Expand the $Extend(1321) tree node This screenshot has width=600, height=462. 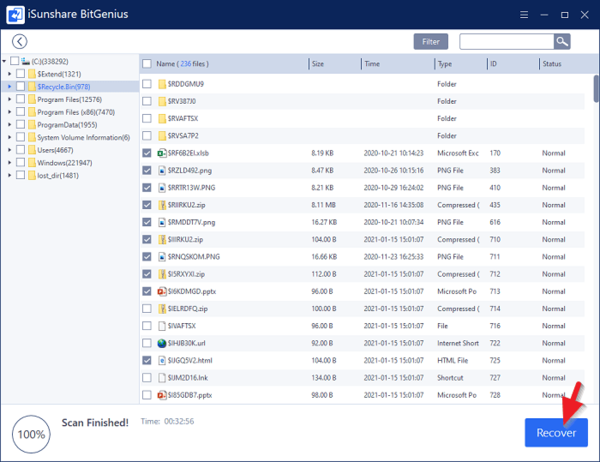pyautogui.click(x=10, y=73)
